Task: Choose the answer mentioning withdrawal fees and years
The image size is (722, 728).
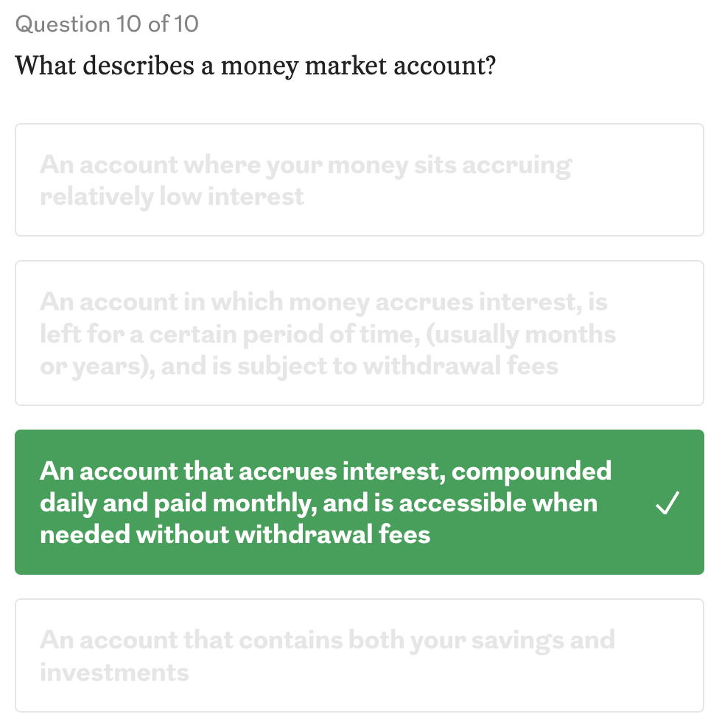Action: [x=328, y=334]
